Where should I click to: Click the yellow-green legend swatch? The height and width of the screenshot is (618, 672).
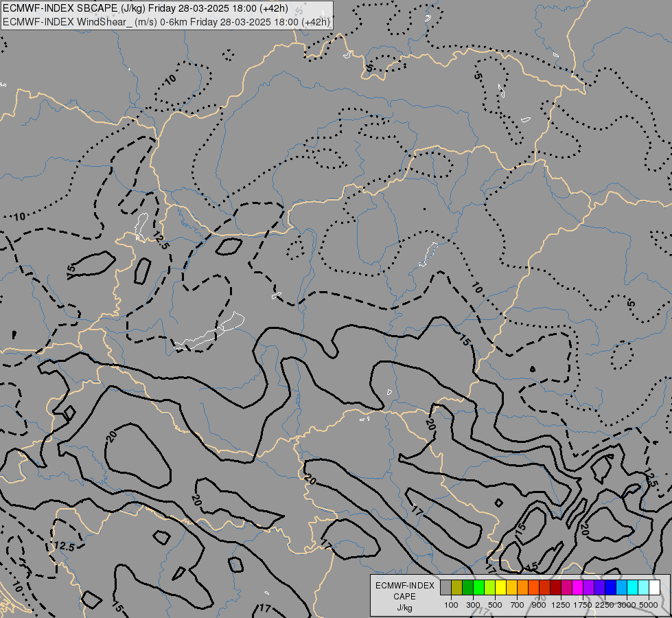click(x=490, y=588)
